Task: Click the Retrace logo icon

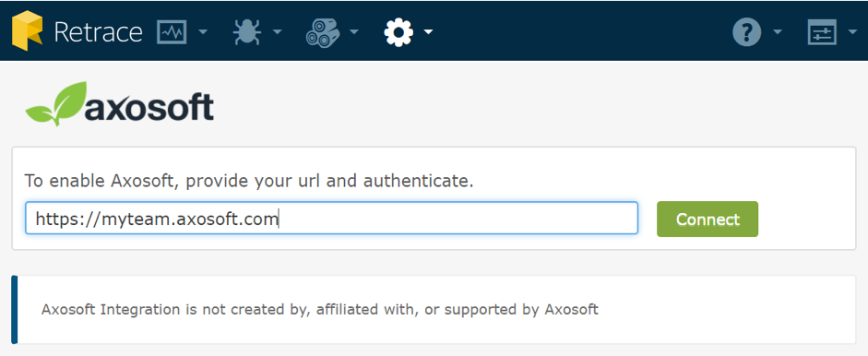Action: [27, 31]
